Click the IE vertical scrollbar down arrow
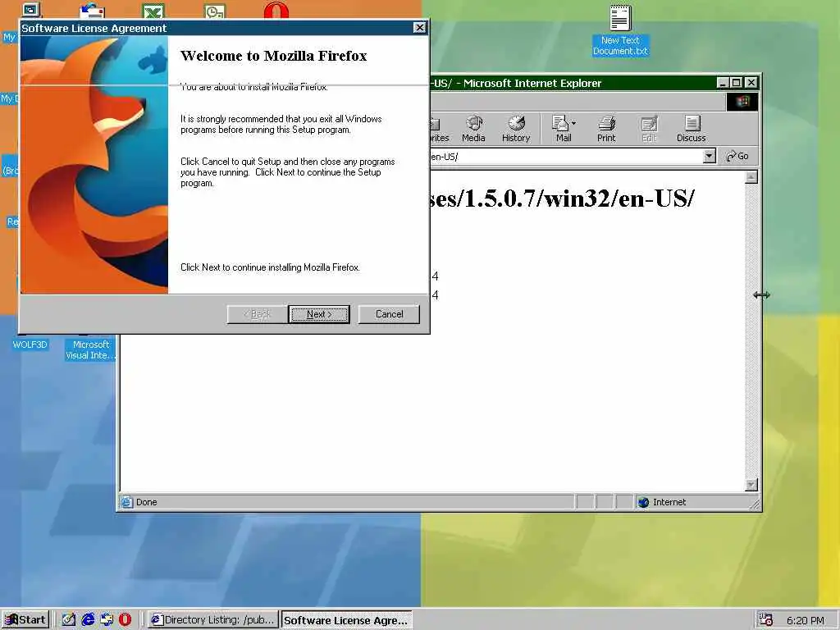This screenshot has width=840, height=630. (751, 485)
